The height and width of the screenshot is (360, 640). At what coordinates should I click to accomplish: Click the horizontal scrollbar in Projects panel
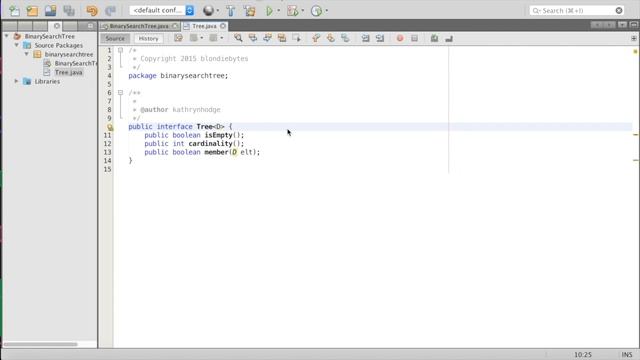click(40, 344)
